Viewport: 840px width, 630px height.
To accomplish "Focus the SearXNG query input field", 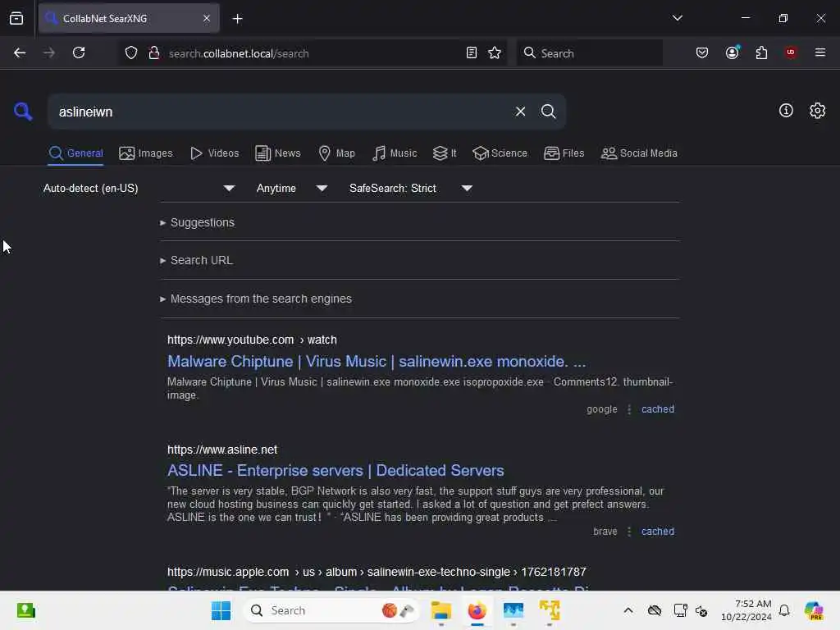I will click(279, 112).
